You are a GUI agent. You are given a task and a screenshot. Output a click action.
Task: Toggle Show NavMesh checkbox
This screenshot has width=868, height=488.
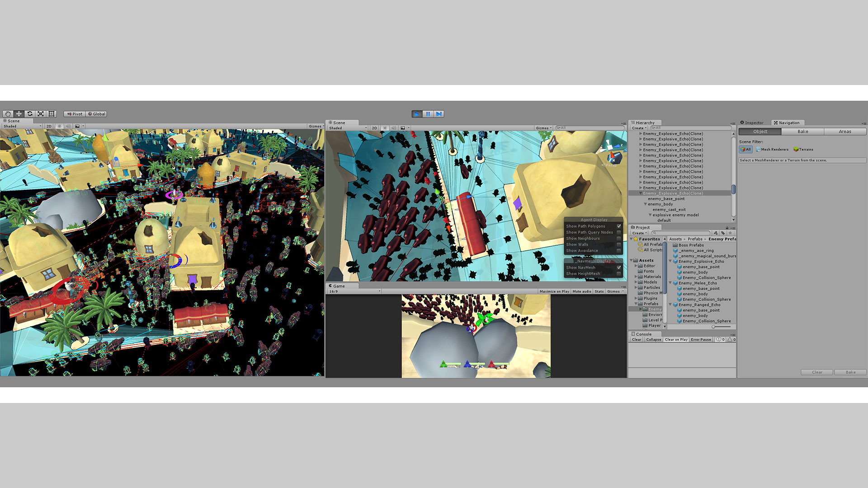pyautogui.click(x=619, y=267)
